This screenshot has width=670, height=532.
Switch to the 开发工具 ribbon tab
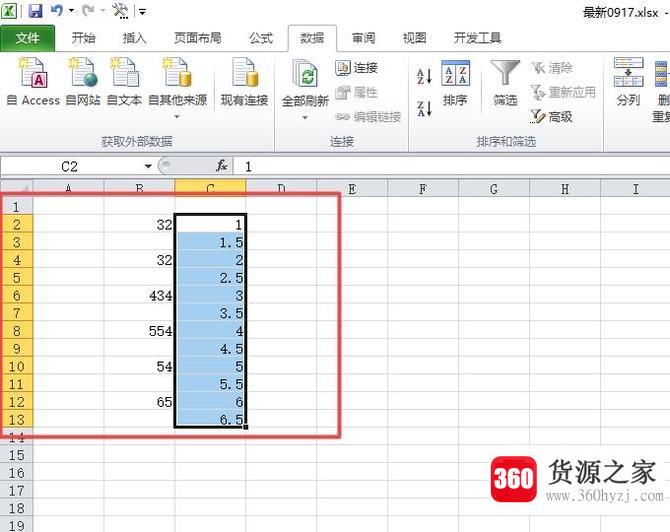(x=477, y=38)
